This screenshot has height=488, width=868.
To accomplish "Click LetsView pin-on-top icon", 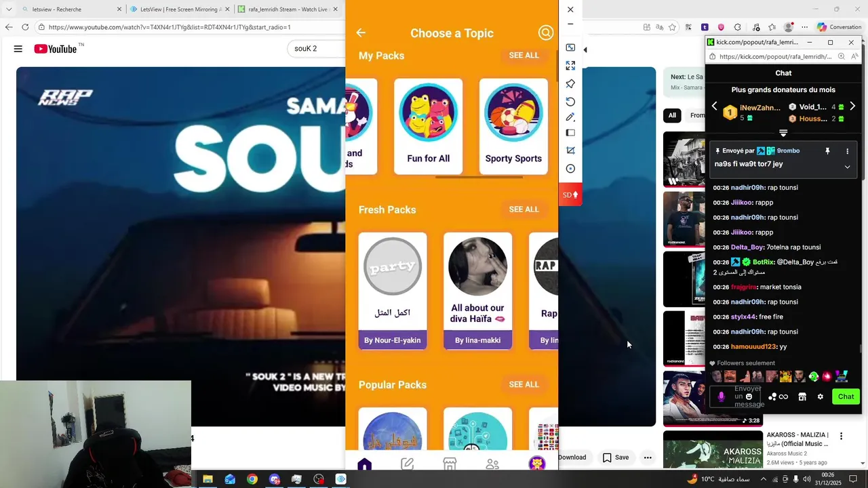I will tap(570, 84).
